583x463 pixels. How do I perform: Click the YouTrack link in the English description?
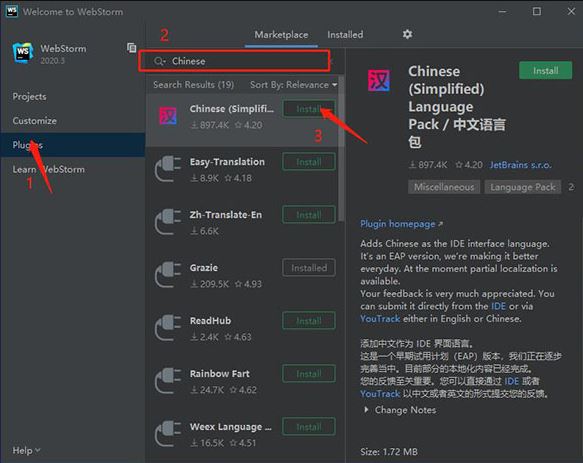(380, 319)
